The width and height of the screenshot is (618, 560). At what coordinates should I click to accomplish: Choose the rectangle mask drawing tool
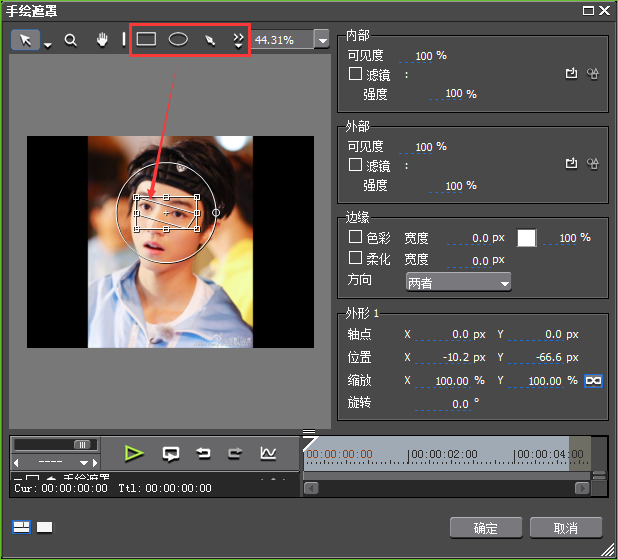146,40
